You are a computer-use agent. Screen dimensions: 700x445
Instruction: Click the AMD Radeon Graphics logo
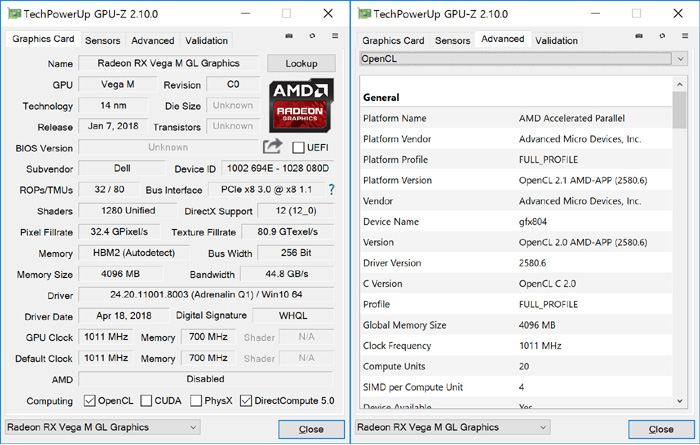[x=301, y=106]
